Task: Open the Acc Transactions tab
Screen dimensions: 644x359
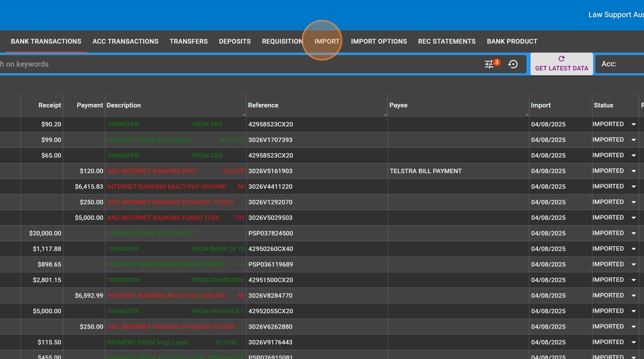Action: click(x=125, y=41)
